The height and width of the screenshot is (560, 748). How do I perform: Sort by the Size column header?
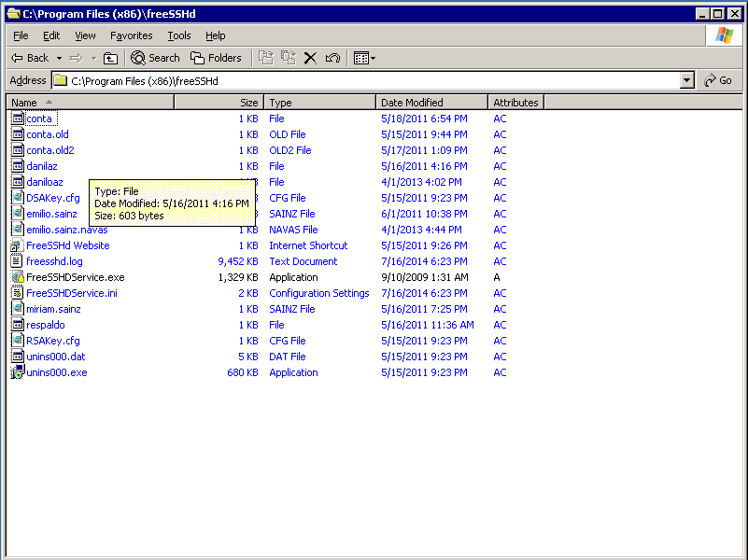[x=219, y=103]
